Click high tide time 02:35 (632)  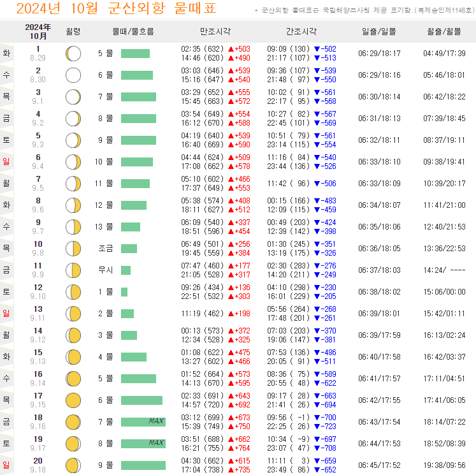point(202,49)
